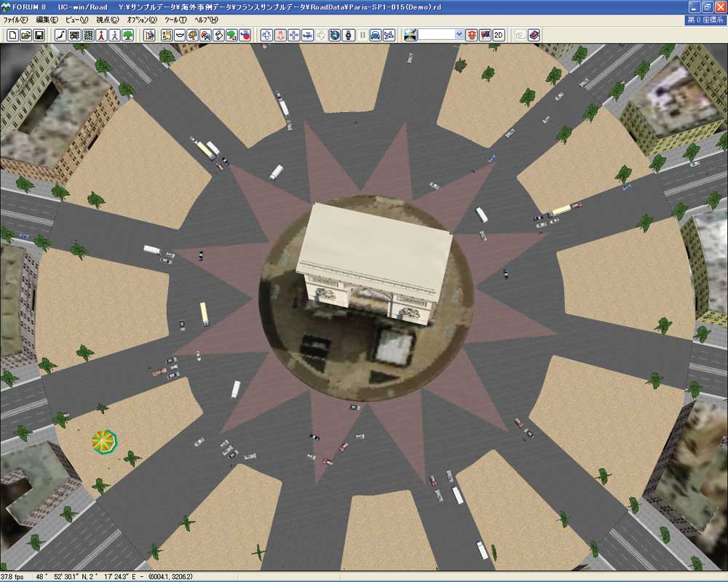Click the road landscape scene icon
Screen dimensions: 728x582
(x=411, y=35)
